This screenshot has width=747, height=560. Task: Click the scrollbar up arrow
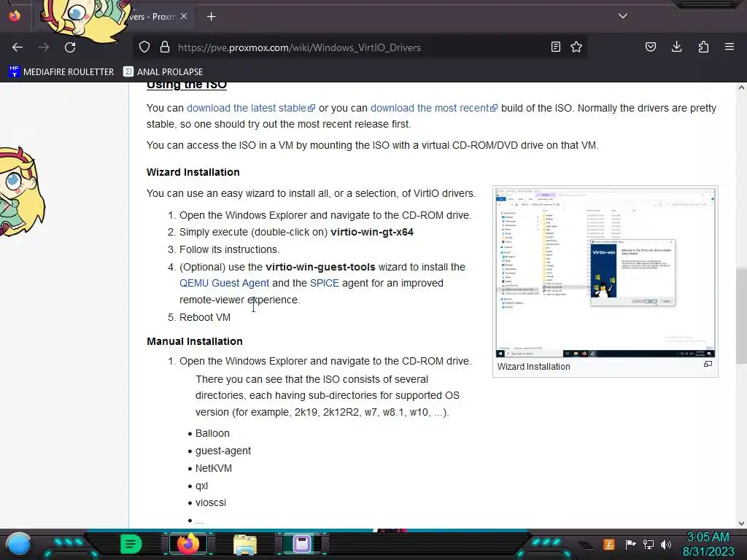(741, 87)
